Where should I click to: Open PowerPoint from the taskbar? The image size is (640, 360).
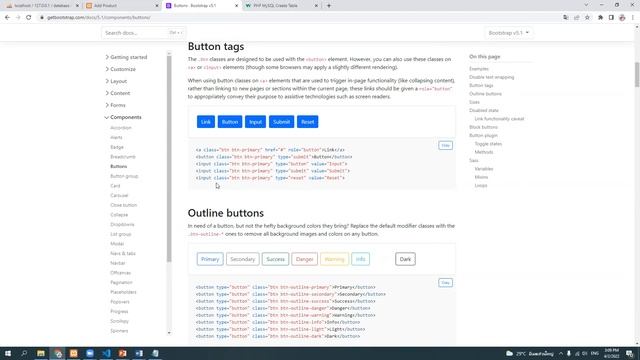point(122,353)
